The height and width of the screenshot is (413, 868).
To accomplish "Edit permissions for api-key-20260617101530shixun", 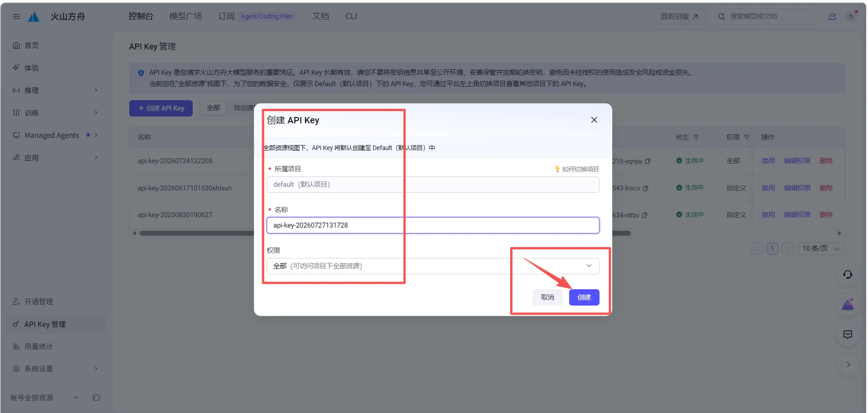I will pyautogui.click(x=797, y=188).
